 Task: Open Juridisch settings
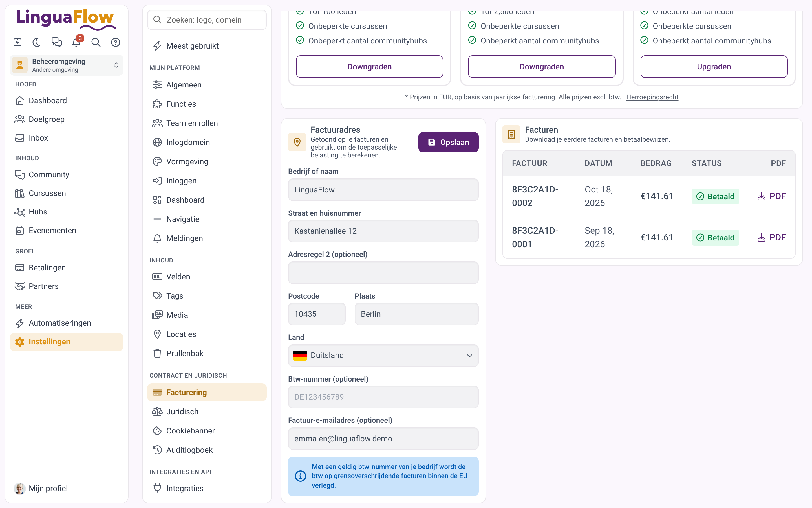coord(207,411)
